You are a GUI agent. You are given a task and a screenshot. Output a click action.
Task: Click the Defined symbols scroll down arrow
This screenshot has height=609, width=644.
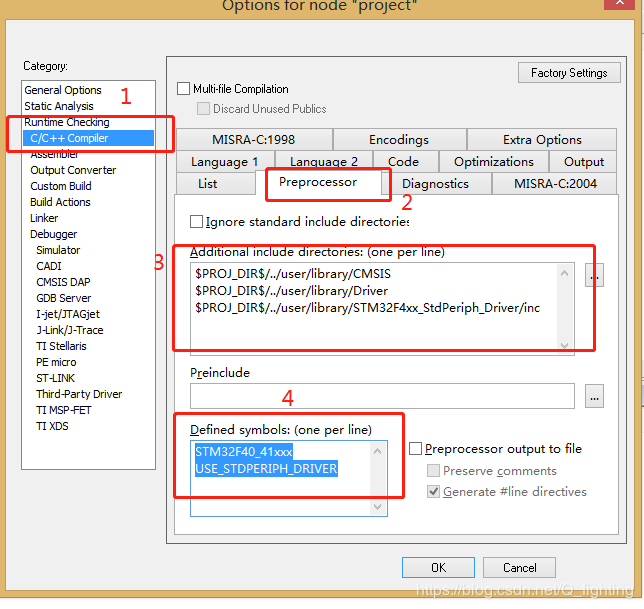click(377, 507)
